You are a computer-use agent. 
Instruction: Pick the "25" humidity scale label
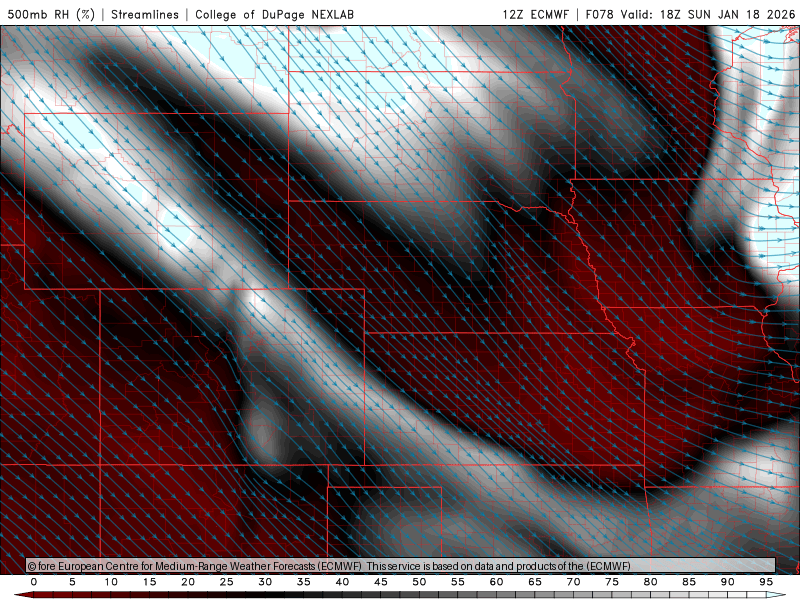click(x=227, y=582)
